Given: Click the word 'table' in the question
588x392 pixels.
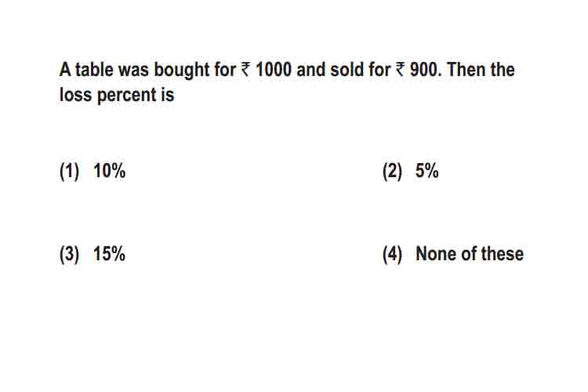Looking at the screenshot, I should [95, 70].
